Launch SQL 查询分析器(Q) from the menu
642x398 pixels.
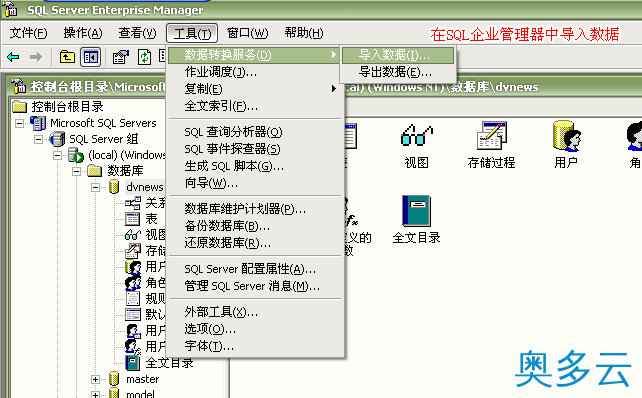tap(255, 132)
